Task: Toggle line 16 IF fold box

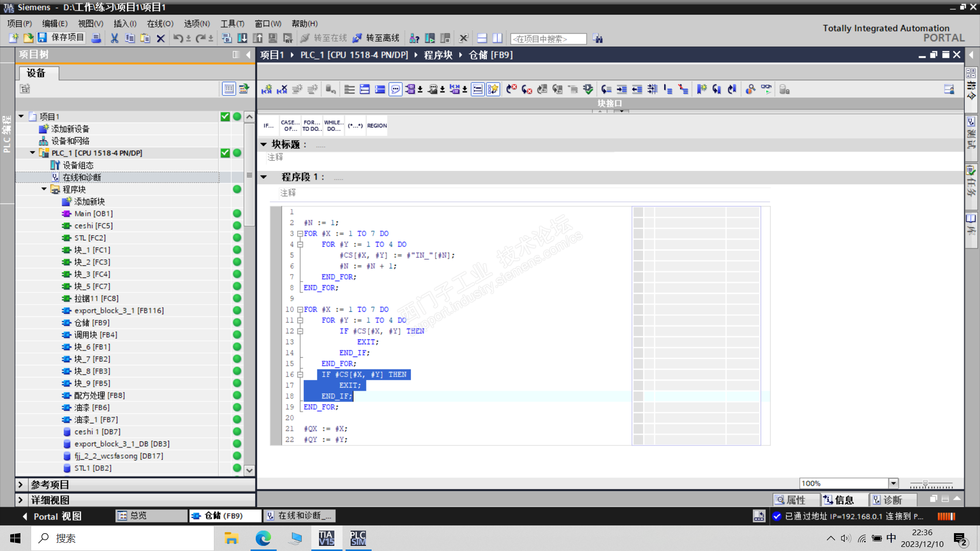Action: (300, 374)
